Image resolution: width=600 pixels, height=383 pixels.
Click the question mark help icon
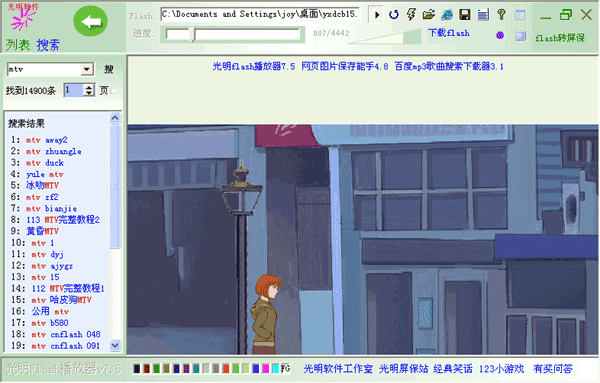coord(501,15)
